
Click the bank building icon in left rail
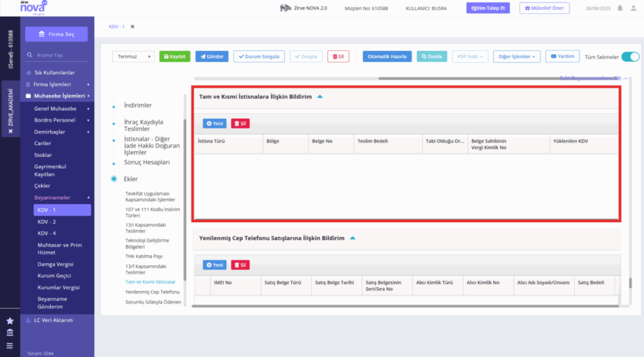10,332
